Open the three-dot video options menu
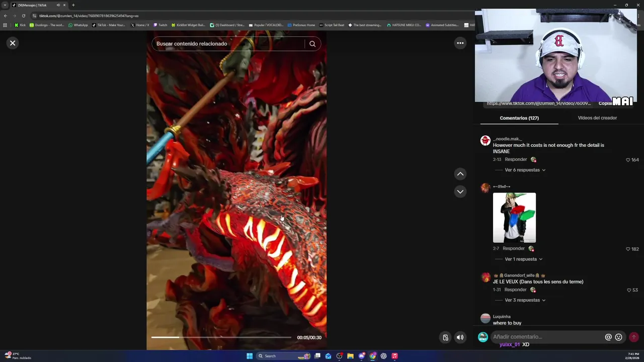The image size is (644, 362). click(460, 43)
